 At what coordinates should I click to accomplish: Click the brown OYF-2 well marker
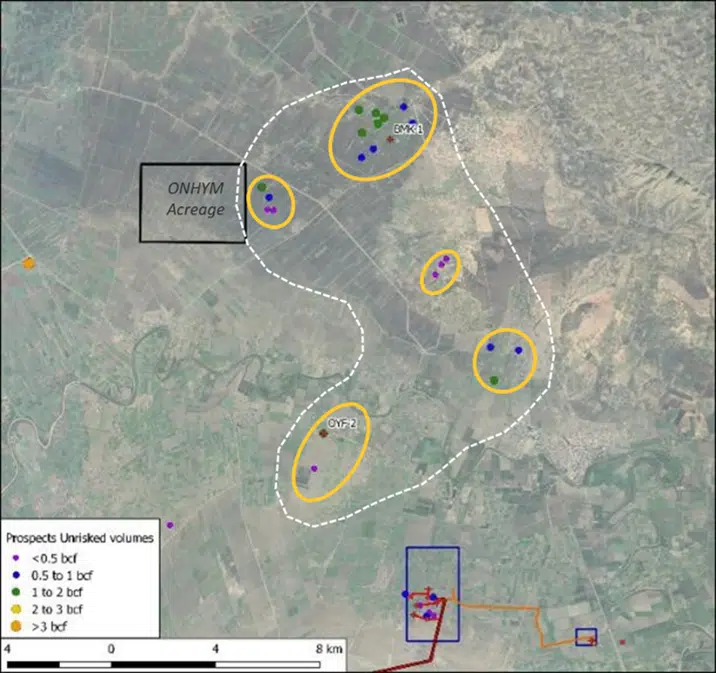(x=323, y=433)
